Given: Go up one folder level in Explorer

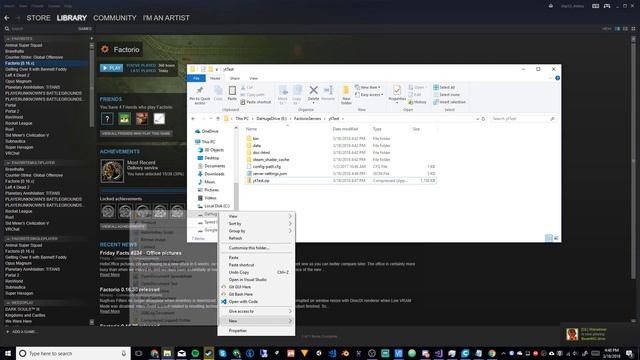Looking at the screenshot, I should (x=218, y=119).
